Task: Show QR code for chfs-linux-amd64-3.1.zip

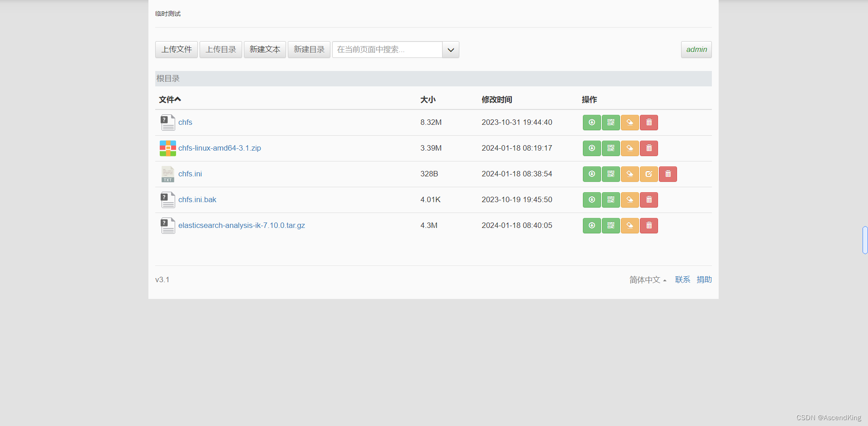Action: click(610, 148)
